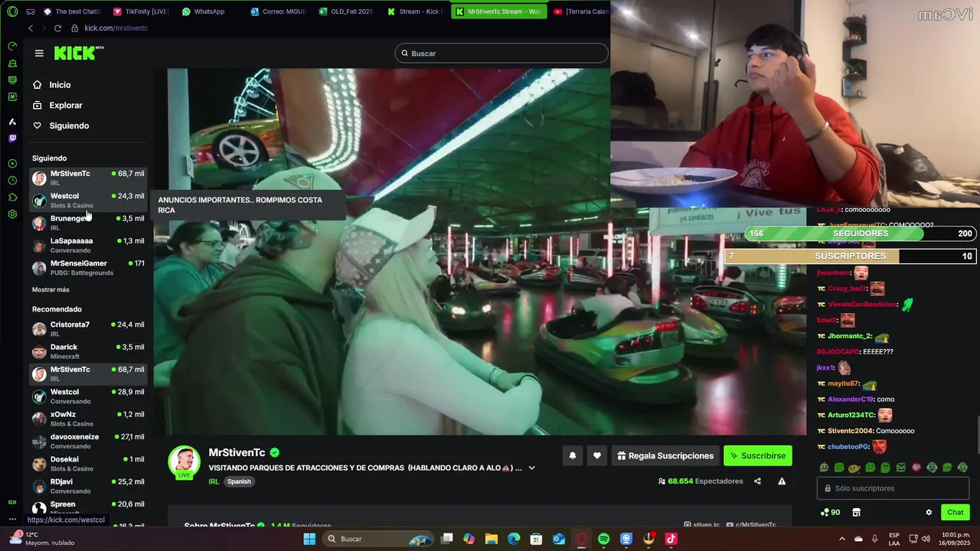Open the Kick hamburger menu
980x551 pixels.
(39, 54)
